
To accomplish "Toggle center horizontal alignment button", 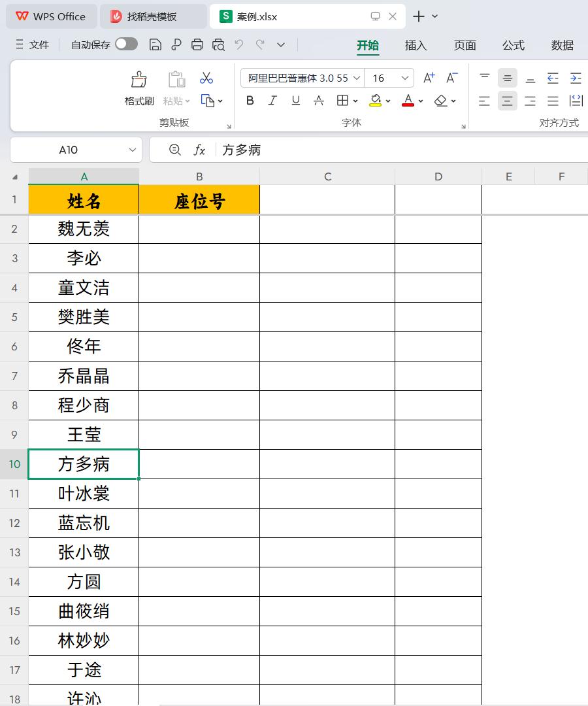I will (x=508, y=101).
